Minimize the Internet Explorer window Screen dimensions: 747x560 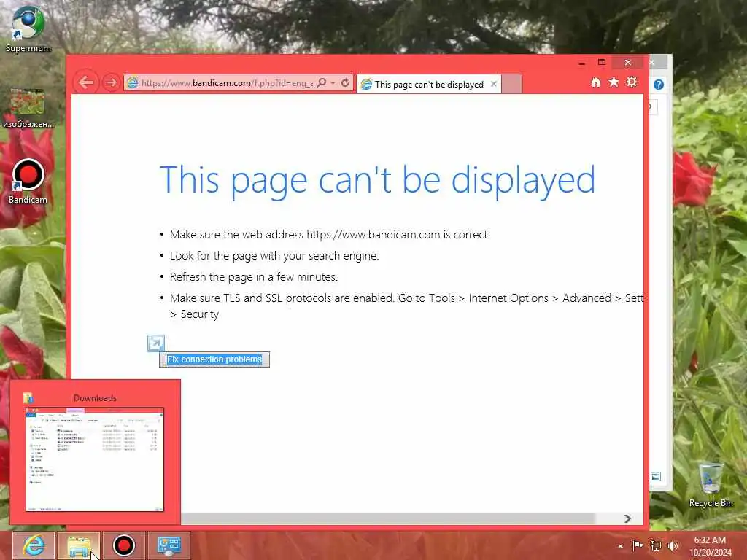point(581,63)
